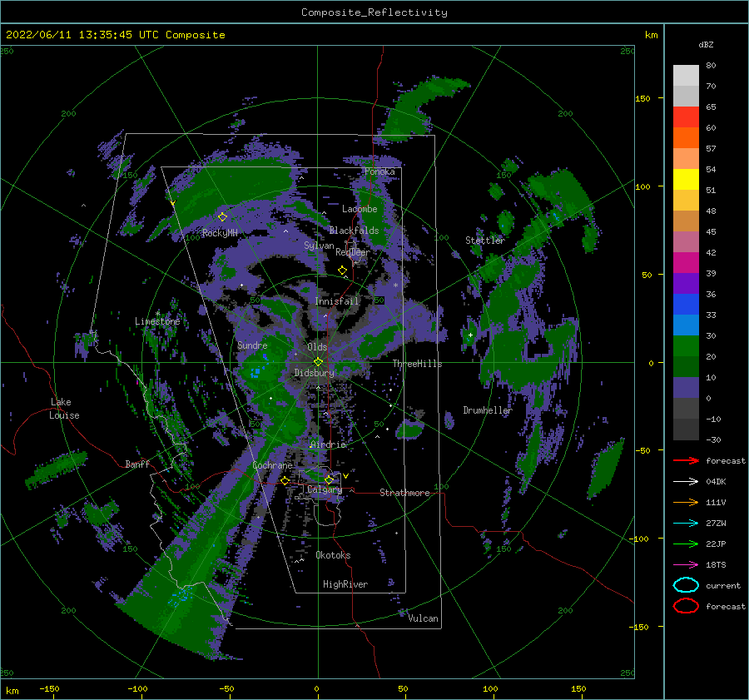Viewport: 749px width, 700px height.
Task: Click the red forecast arrow in legend
Action: (x=686, y=460)
